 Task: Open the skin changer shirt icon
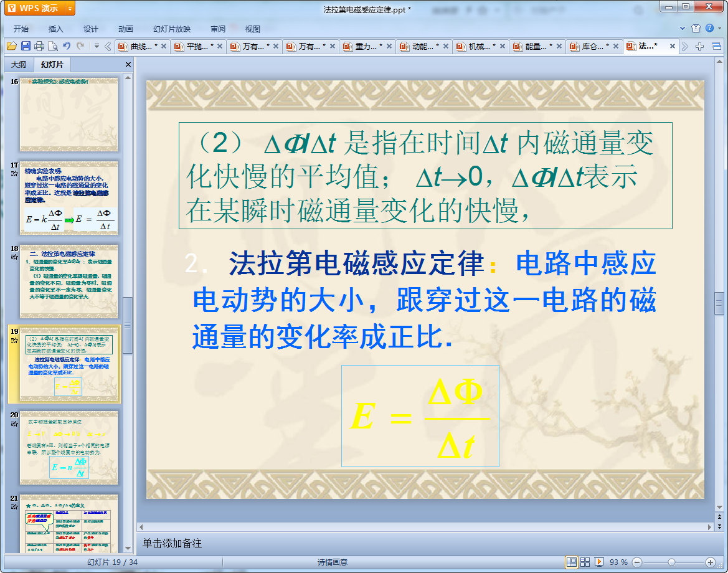click(696, 29)
